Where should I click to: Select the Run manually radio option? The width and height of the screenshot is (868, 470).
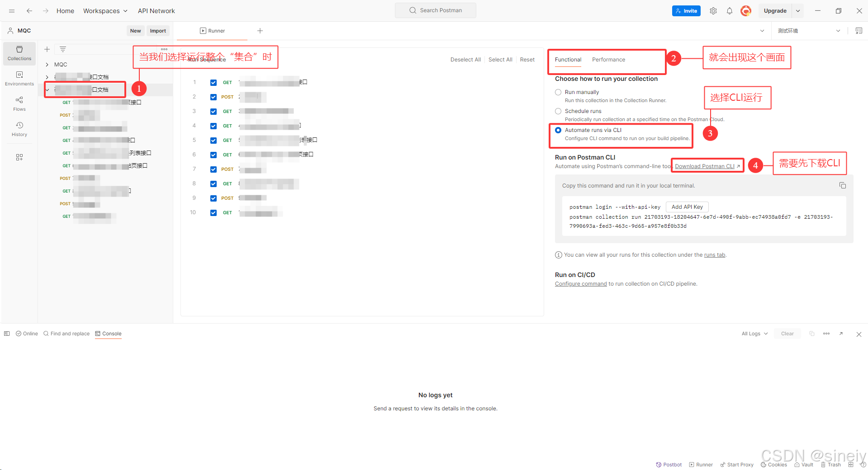(x=558, y=92)
